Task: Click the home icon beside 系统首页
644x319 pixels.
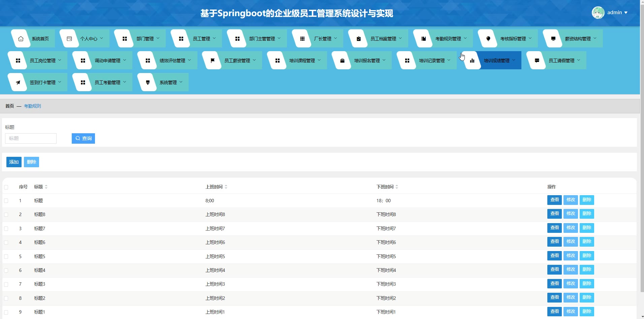Action: 21,39
